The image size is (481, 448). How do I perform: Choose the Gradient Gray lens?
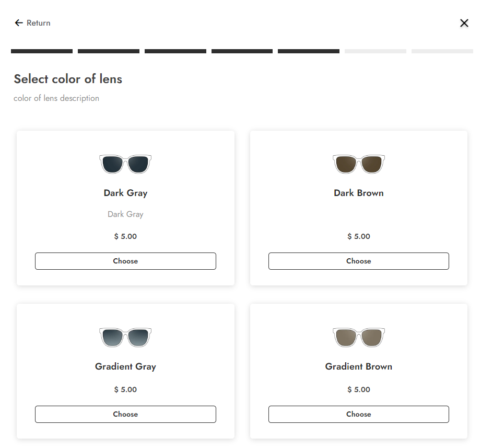125,414
